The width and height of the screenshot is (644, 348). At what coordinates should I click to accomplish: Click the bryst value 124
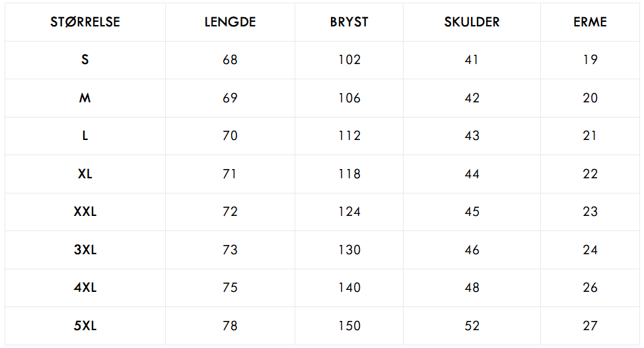[x=349, y=212]
